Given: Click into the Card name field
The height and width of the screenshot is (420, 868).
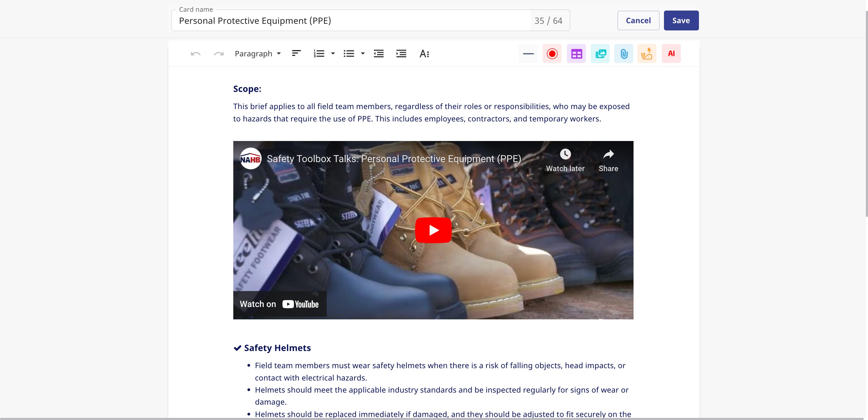Looking at the screenshot, I should [351, 21].
